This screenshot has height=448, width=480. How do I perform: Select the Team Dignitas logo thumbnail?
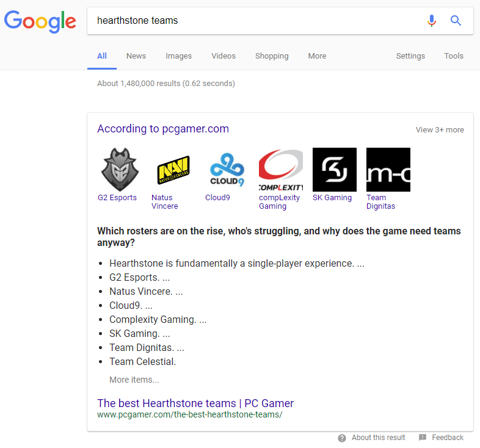coord(388,170)
